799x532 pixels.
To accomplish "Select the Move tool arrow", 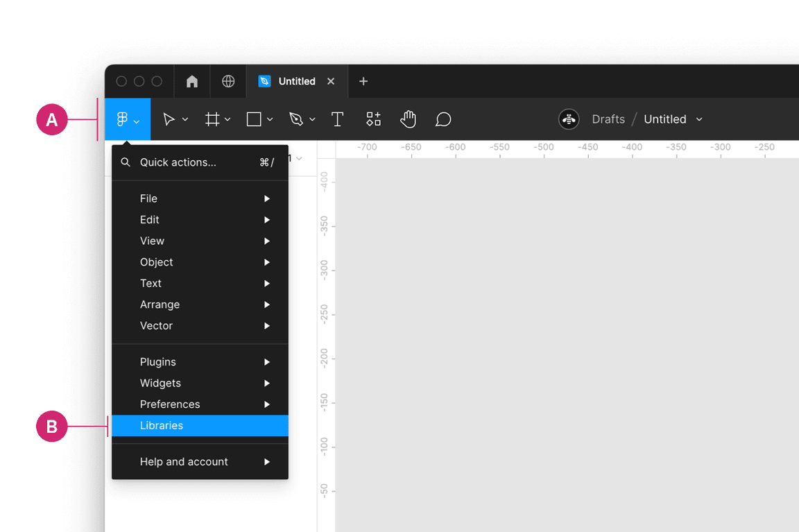I will point(169,119).
